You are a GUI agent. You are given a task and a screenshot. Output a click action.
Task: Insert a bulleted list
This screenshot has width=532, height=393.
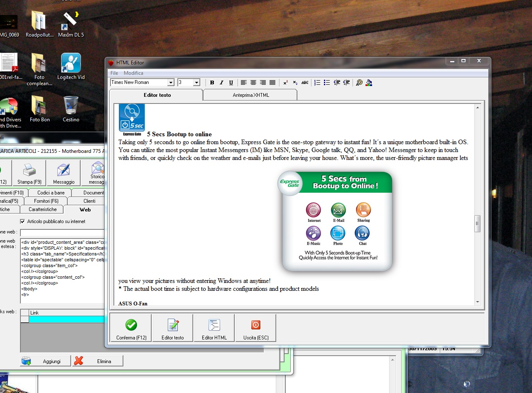327,83
